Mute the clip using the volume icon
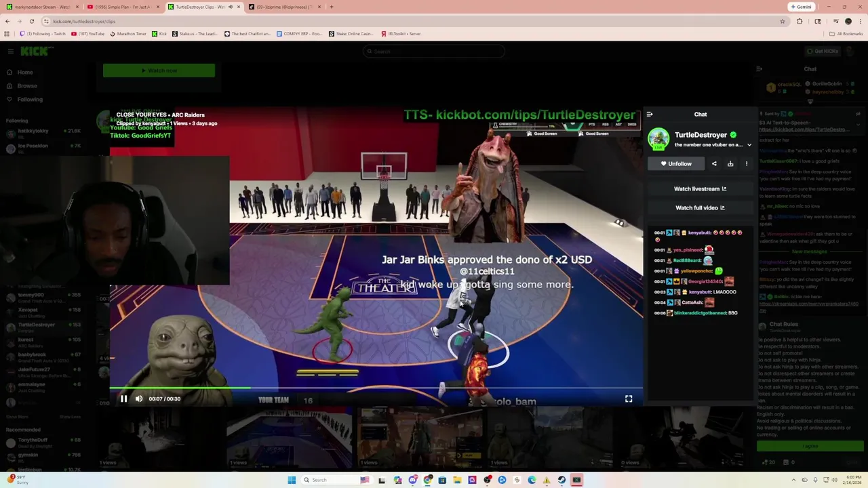 pos(139,399)
